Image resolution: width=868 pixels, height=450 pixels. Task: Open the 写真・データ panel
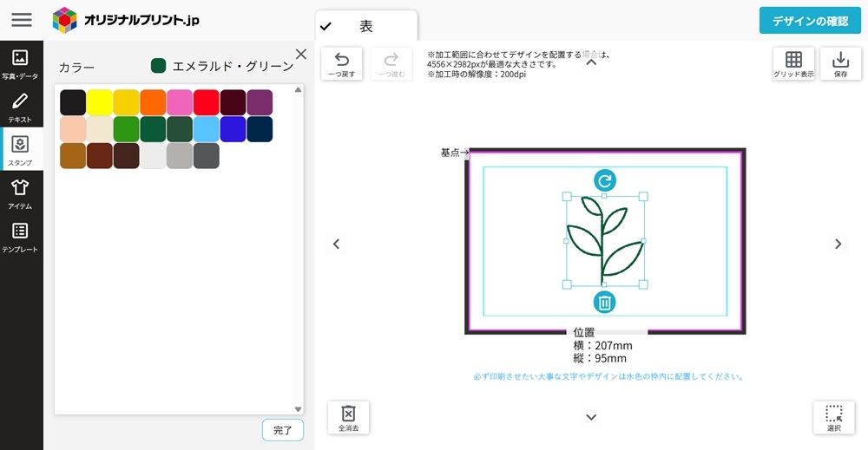coord(20,62)
